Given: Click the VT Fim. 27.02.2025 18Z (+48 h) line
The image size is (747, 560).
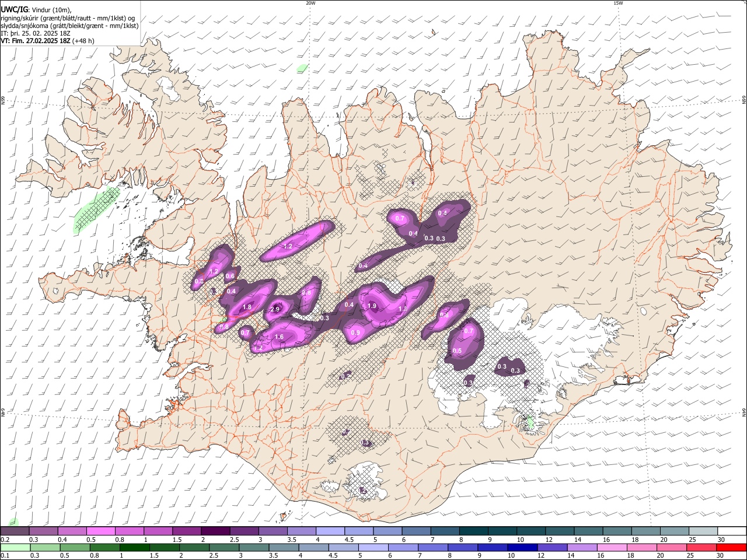Looking at the screenshot, I should point(47,41).
